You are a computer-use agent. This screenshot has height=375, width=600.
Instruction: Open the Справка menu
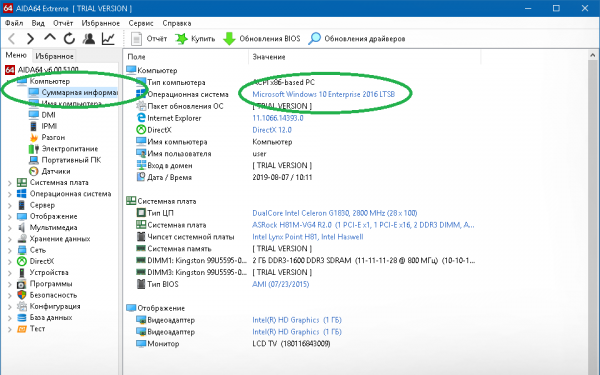(177, 23)
